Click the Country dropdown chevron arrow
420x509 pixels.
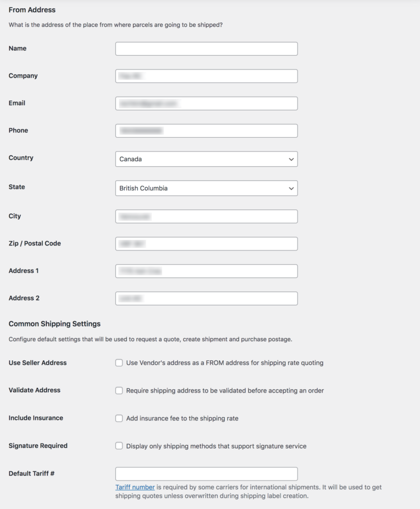pyautogui.click(x=291, y=159)
